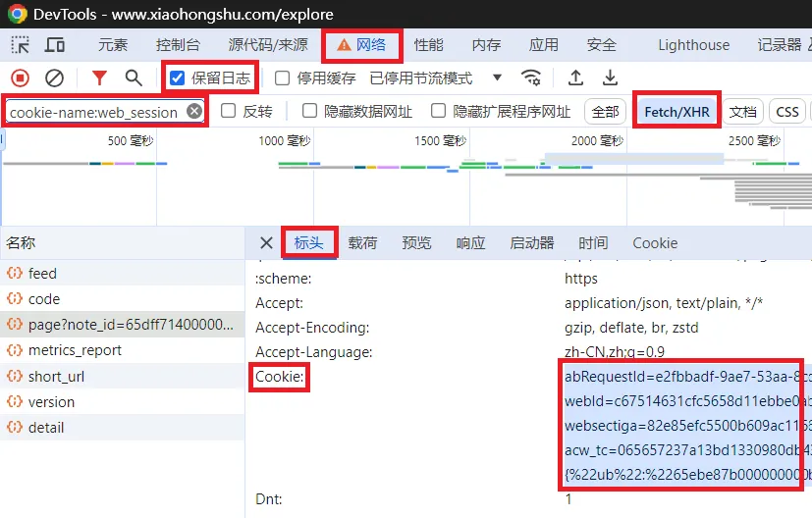Click the short_url request JSON icon

pos(15,376)
